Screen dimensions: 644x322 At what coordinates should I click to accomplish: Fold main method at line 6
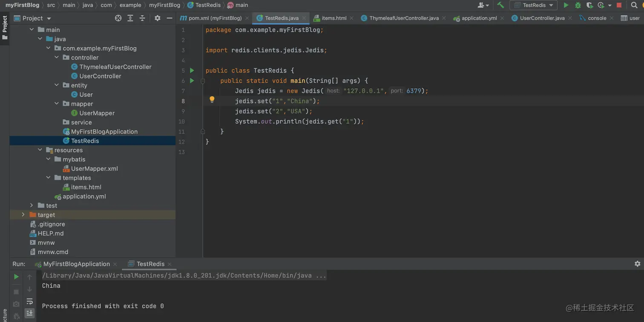point(203,81)
